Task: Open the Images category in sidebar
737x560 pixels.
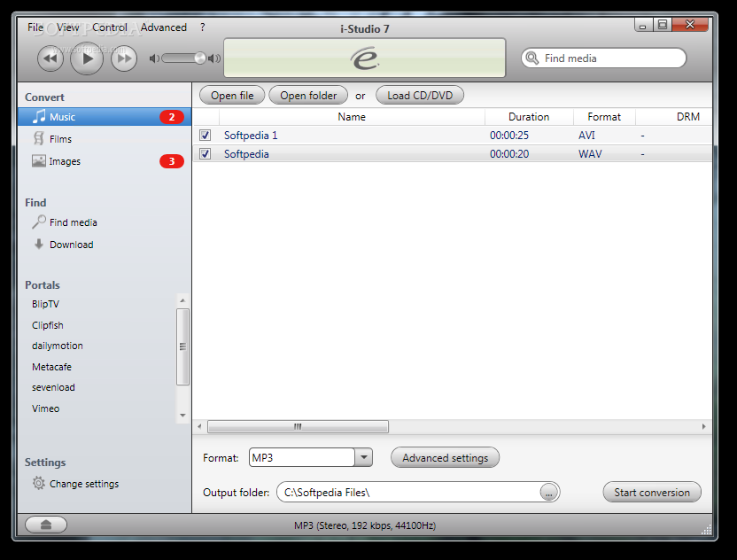Action: click(x=65, y=161)
